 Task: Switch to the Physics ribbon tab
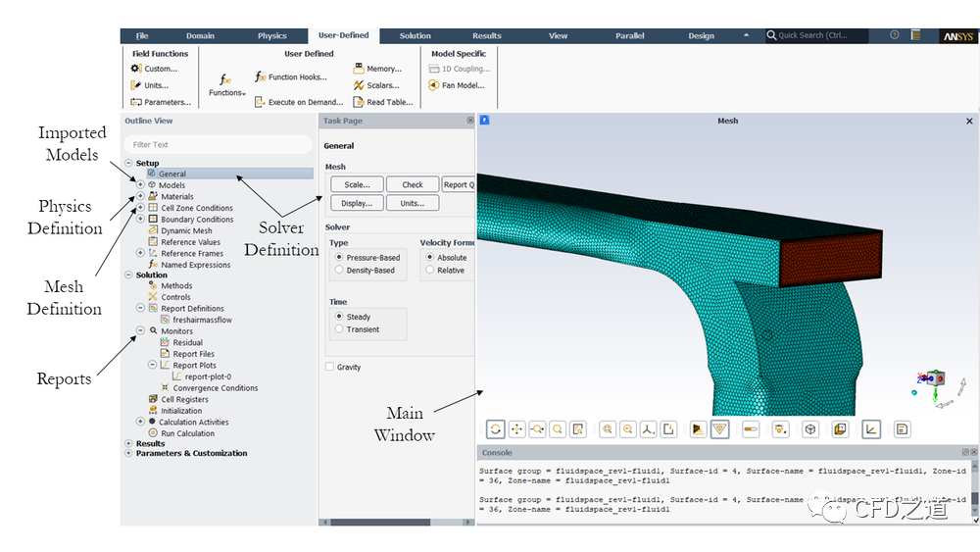(272, 36)
